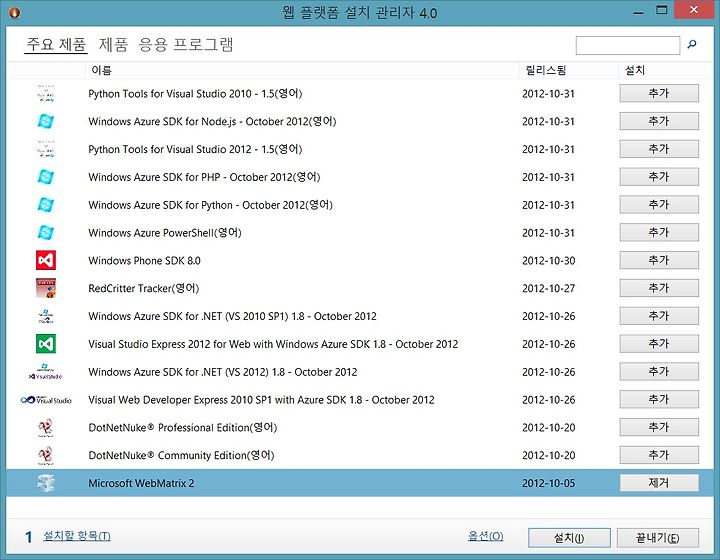Select DotNetNuke Community Edition name text
This screenshot has height=560, width=720.
pyautogui.click(x=181, y=455)
